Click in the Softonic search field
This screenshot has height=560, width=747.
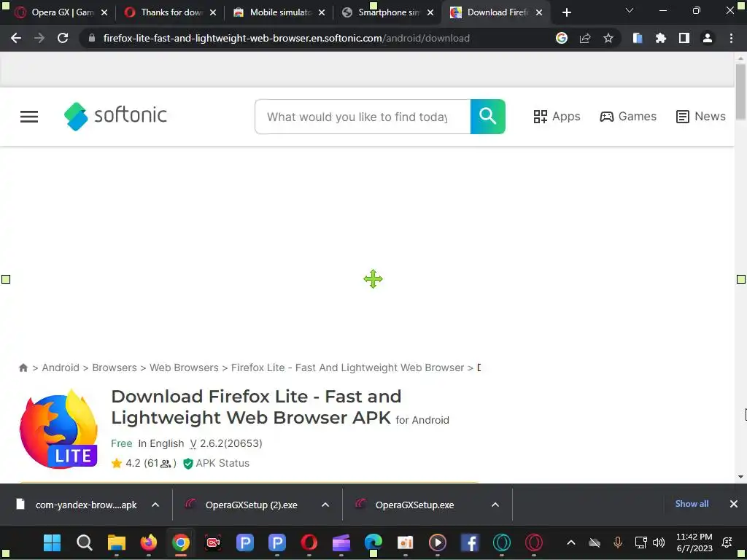(x=363, y=117)
